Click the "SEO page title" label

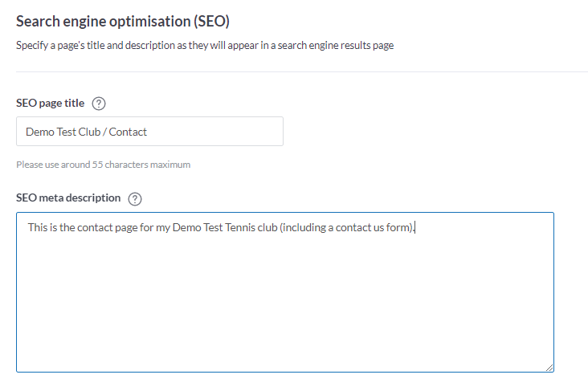[x=51, y=103]
